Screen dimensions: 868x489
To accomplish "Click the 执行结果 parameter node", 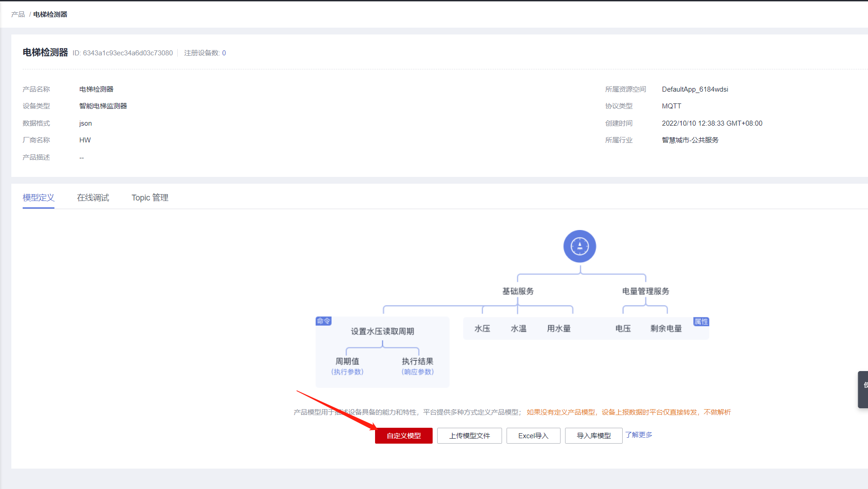I will point(418,362).
